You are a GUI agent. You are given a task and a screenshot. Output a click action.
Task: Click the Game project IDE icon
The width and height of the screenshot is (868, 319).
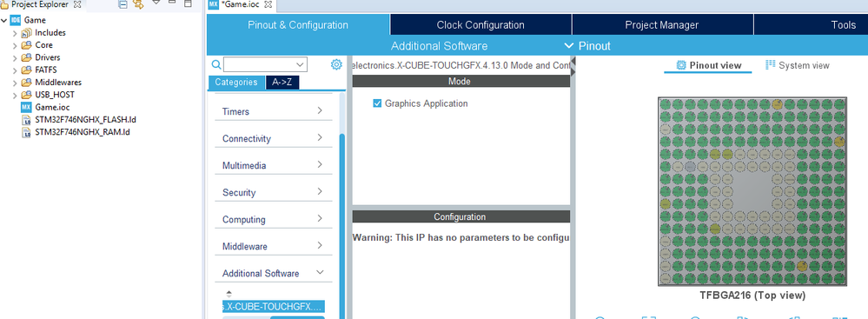(15, 20)
